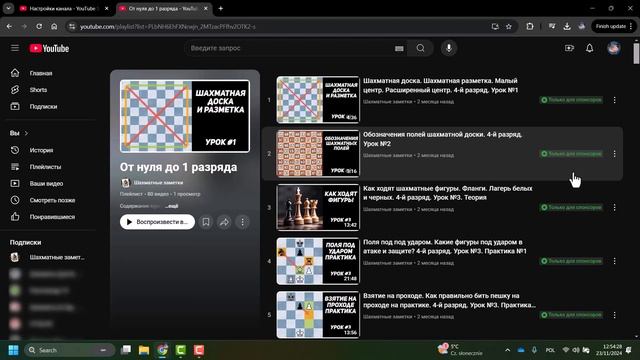Open Windows Start menu

[13, 350]
